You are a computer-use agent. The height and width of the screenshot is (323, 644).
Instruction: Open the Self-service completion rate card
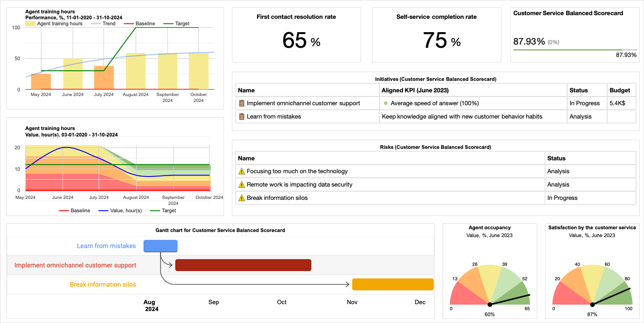pos(436,34)
